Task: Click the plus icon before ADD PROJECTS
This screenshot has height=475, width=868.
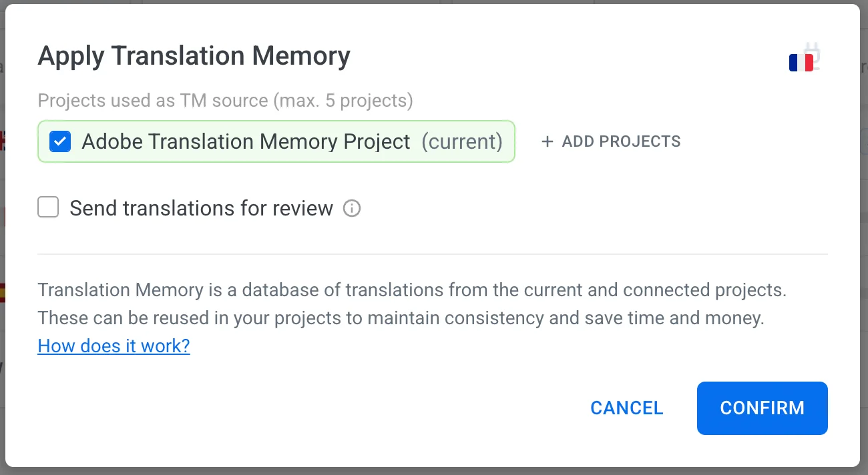Action: point(548,141)
